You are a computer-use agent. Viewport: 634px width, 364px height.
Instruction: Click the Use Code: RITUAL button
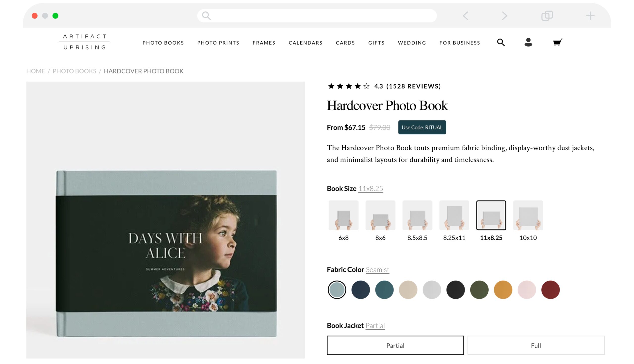[422, 127]
